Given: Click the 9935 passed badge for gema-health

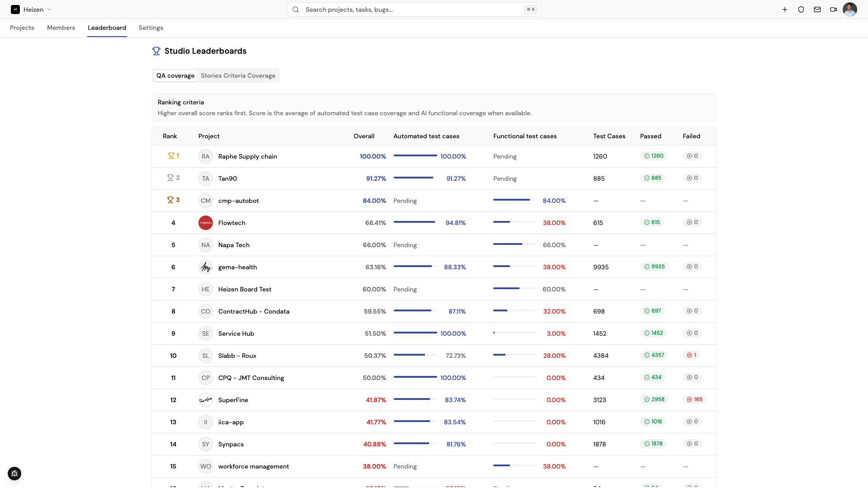Looking at the screenshot, I should pos(655,267).
